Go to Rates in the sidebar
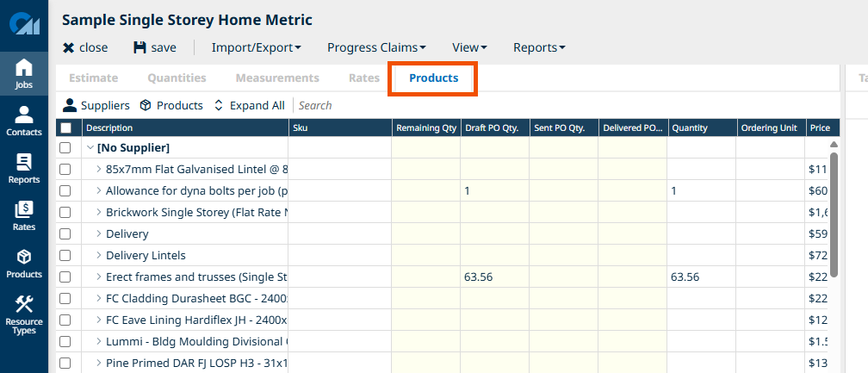Viewport: 868px width, 373px height. tap(24, 216)
